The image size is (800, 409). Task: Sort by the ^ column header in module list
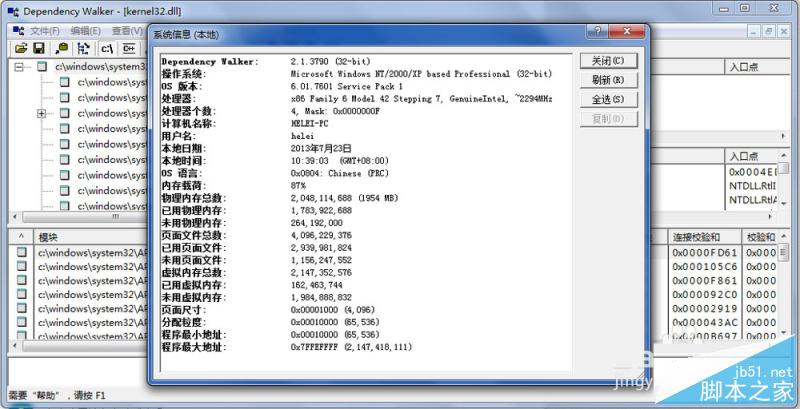[21, 237]
